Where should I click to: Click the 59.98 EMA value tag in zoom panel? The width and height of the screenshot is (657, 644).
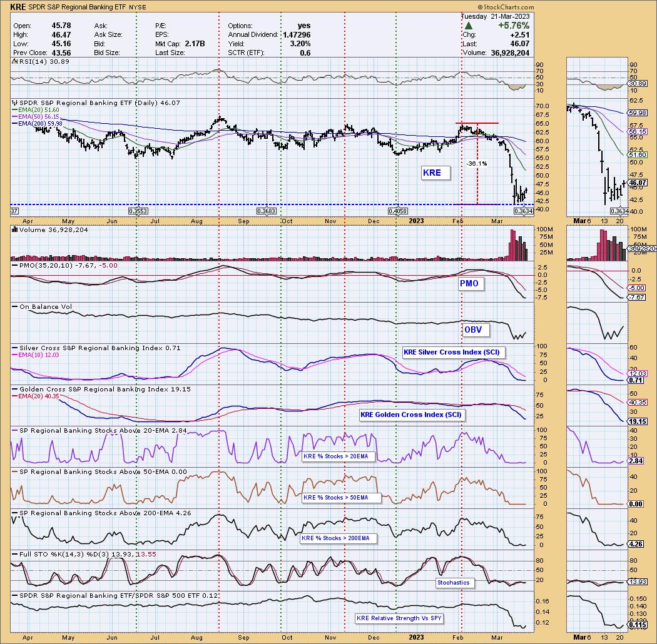pyautogui.click(x=638, y=113)
